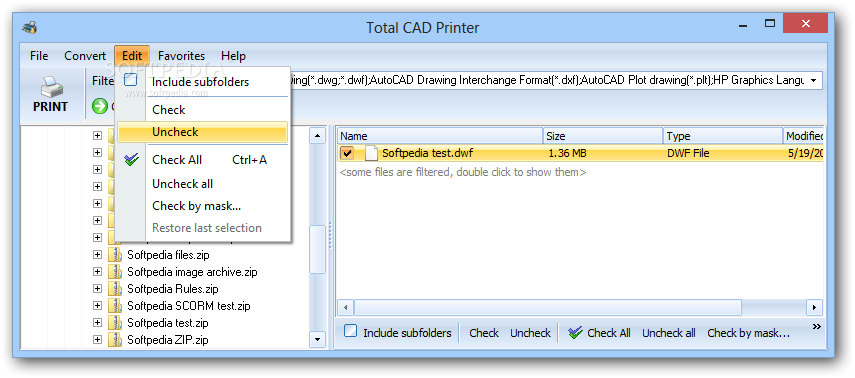
Task: Click the Softpedia test.zip folder icon
Action: click(115, 322)
